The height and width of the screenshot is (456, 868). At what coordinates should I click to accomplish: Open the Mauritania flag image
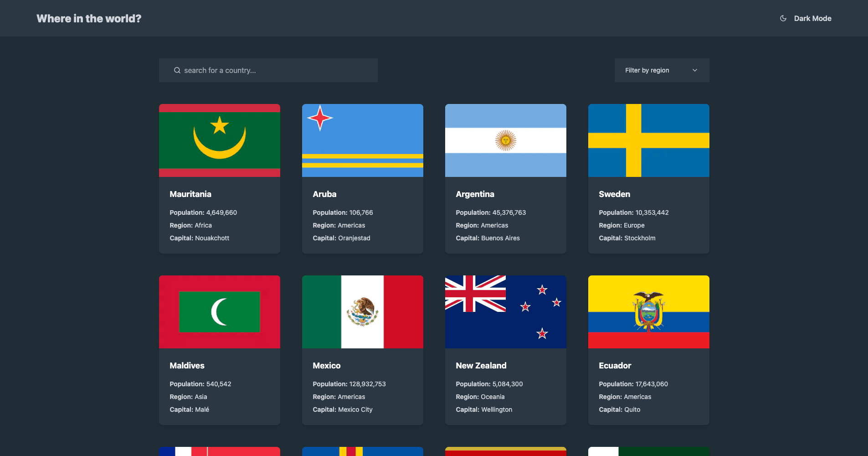[220, 140]
